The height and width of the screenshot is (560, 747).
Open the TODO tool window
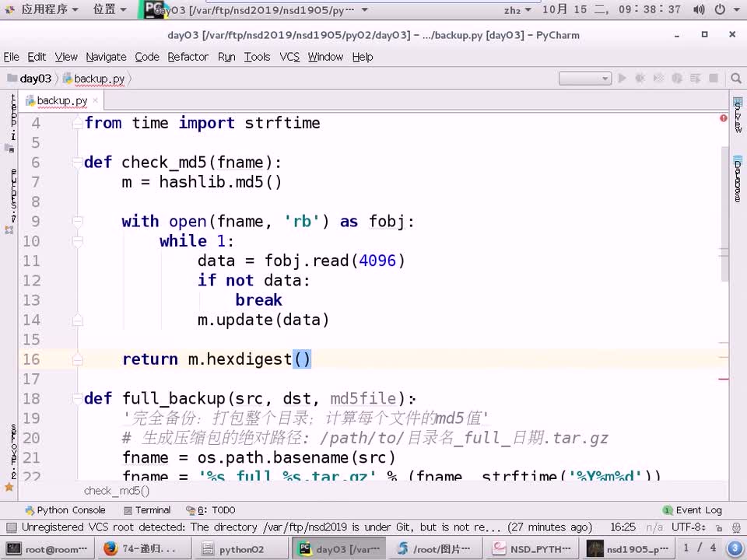coord(211,510)
